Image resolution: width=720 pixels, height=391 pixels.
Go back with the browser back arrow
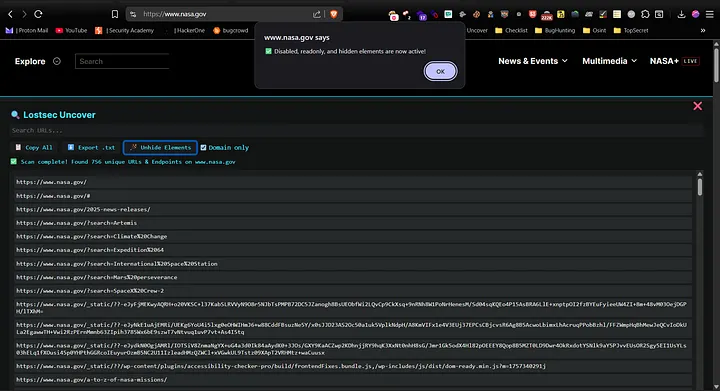(x=11, y=14)
